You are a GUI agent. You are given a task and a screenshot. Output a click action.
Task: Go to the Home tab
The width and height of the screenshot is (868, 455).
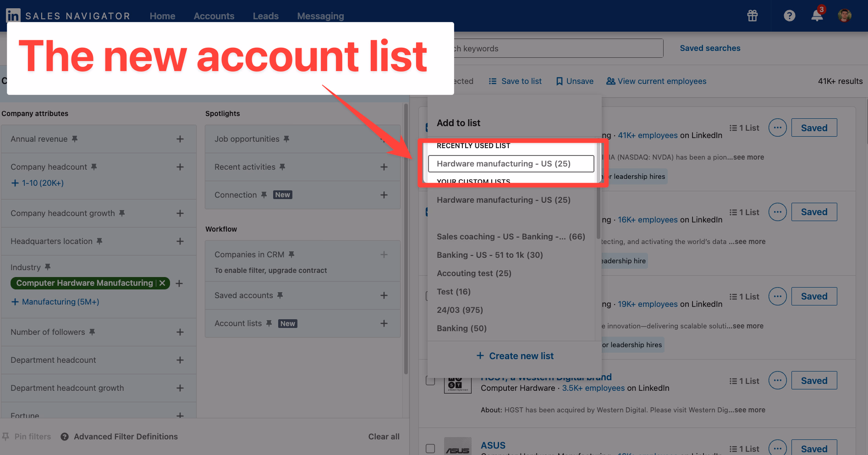(162, 16)
